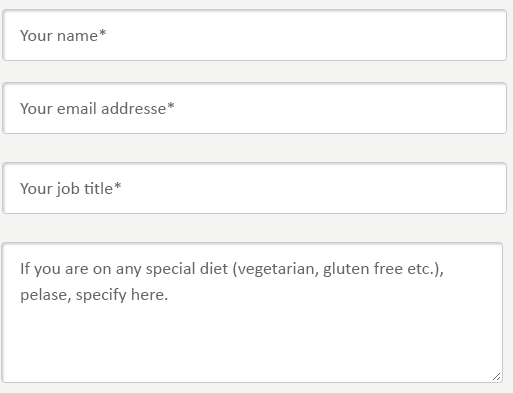Click the 'Your job title' placeholder text
Image resolution: width=513 pixels, height=393 pixels.
click(67, 189)
